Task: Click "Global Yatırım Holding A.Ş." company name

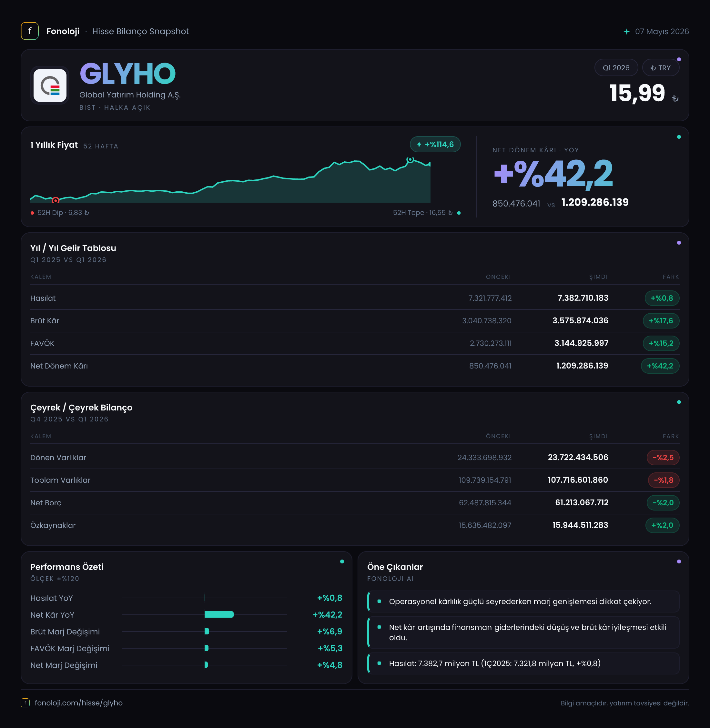Action: point(130,95)
